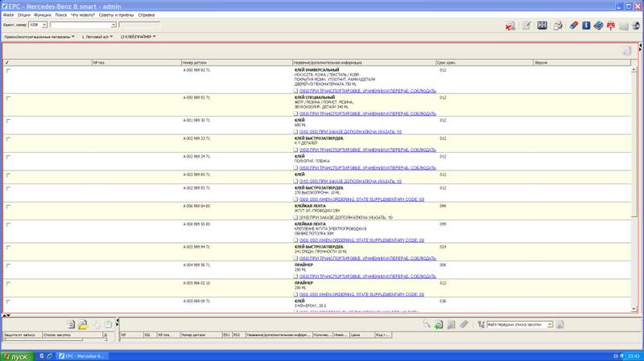
Task: Expand the identification number combo box
Action: click(113, 25)
